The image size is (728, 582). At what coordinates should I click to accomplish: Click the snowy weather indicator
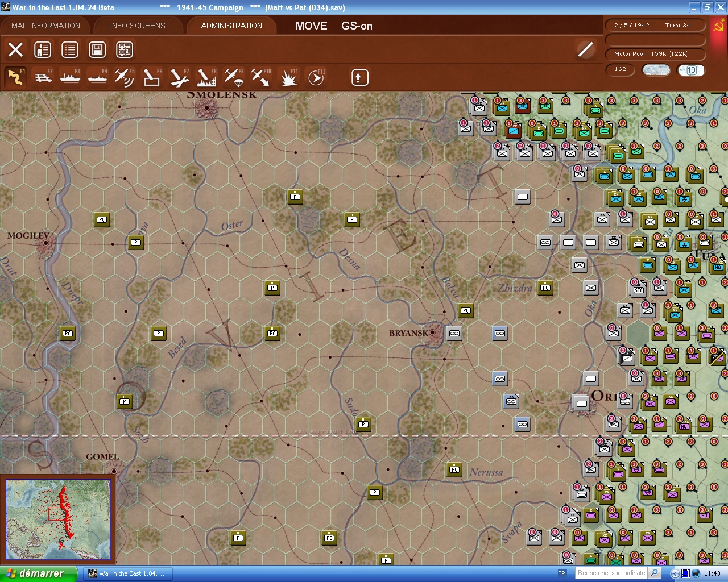click(x=656, y=70)
